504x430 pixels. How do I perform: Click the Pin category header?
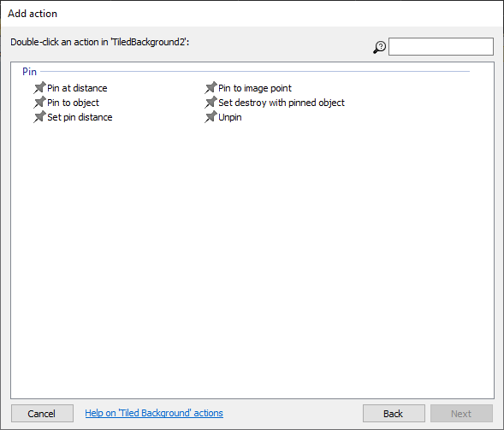30,71
